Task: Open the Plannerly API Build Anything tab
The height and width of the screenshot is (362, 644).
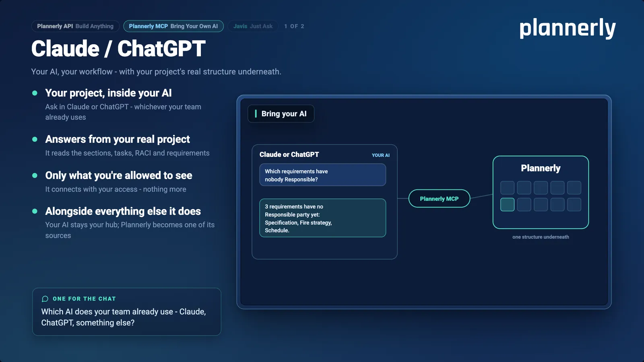Action: pos(75,26)
